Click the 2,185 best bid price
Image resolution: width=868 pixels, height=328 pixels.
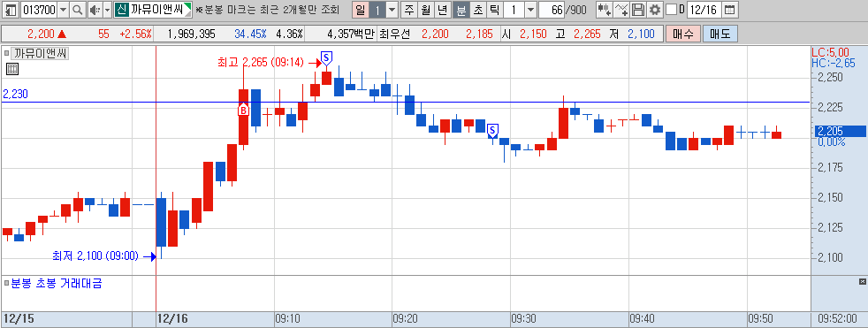tap(479, 34)
